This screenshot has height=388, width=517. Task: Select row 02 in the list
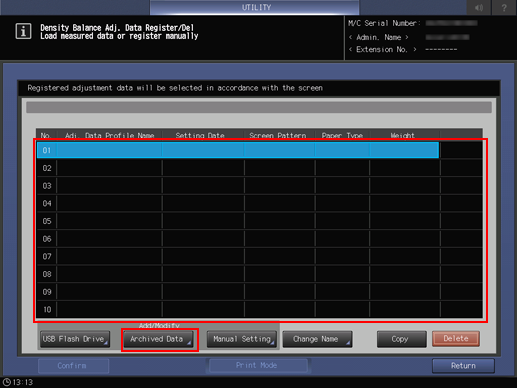click(x=238, y=168)
